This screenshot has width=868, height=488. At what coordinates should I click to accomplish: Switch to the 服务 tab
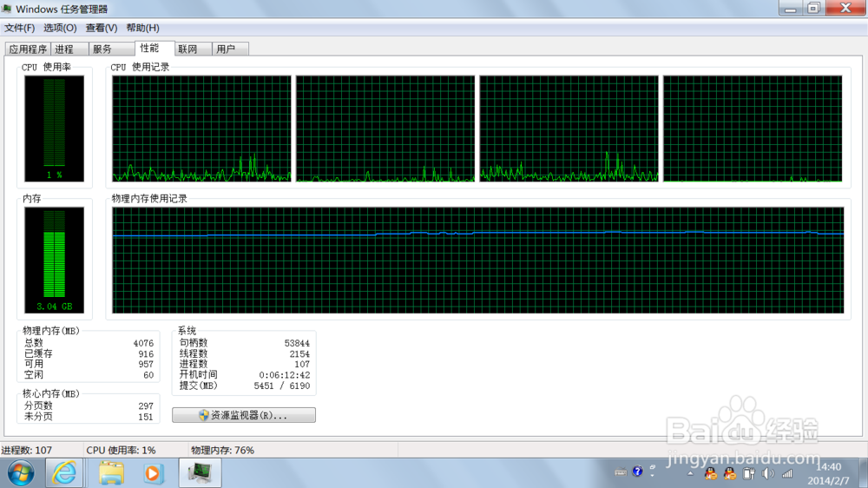111,49
